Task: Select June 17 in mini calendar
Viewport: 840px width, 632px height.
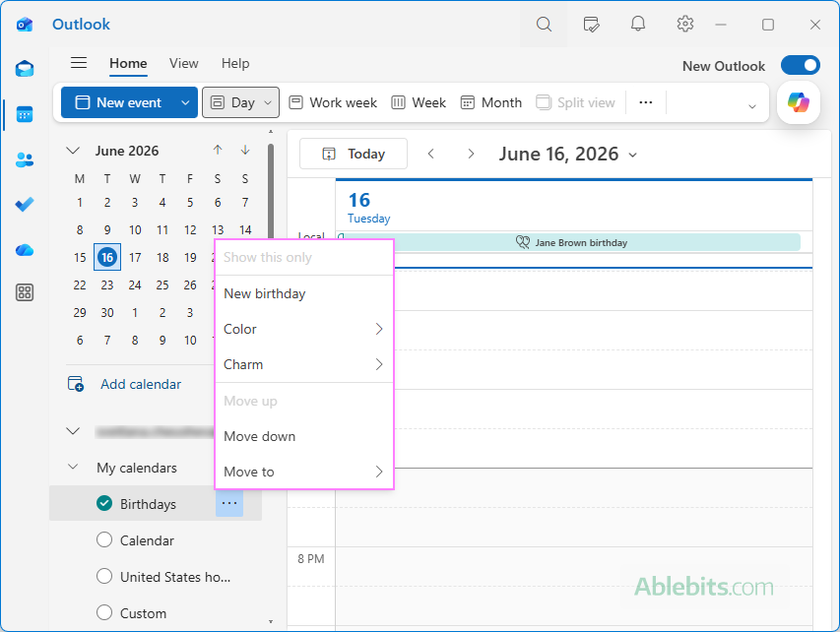Action: click(x=135, y=257)
